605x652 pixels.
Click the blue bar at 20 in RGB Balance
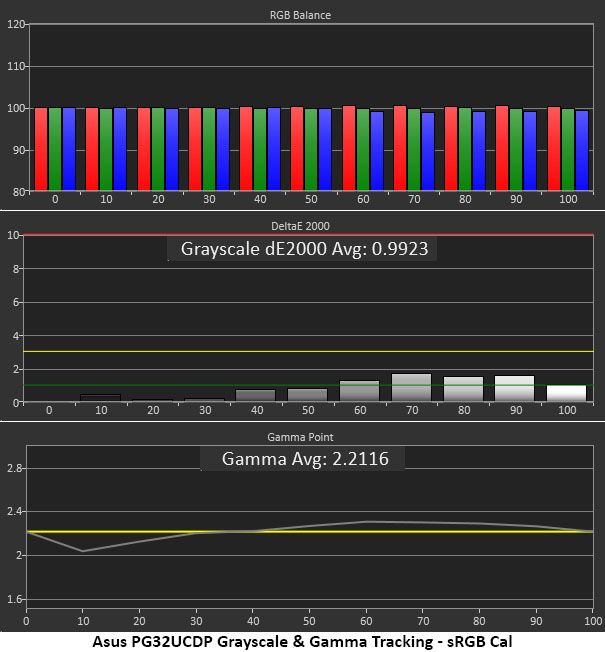pyautogui.click(x=172, y=150)
